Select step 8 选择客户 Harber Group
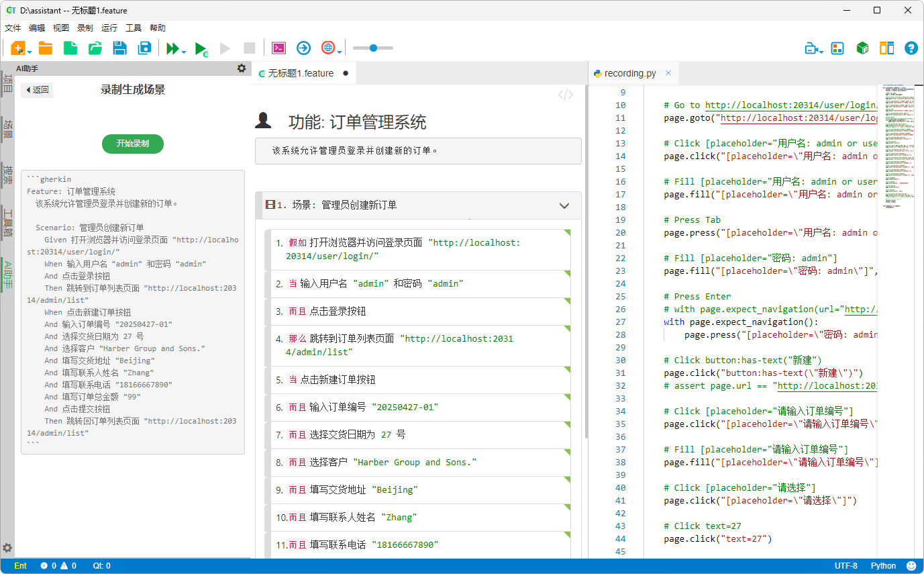Screen dimensions: 924x574 pyautogui.click(x=417, y=463)
